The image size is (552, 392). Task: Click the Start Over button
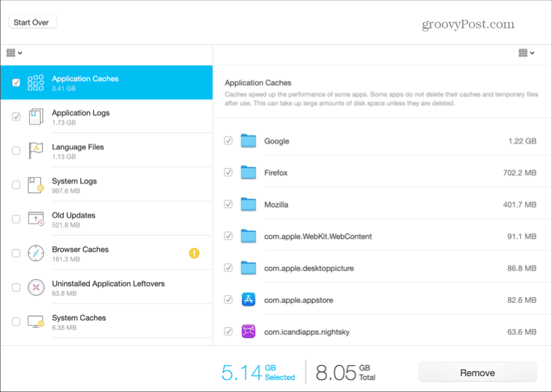32,22
